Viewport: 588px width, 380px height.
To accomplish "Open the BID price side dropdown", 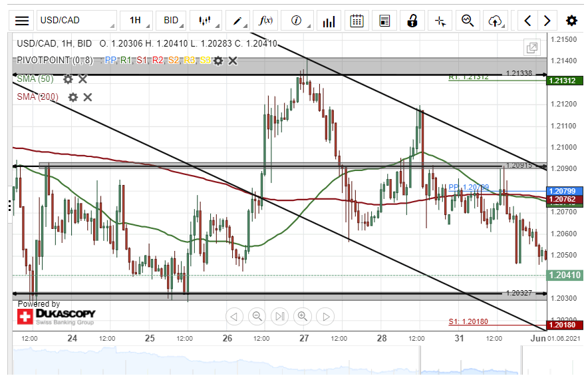I will point(173,21).
